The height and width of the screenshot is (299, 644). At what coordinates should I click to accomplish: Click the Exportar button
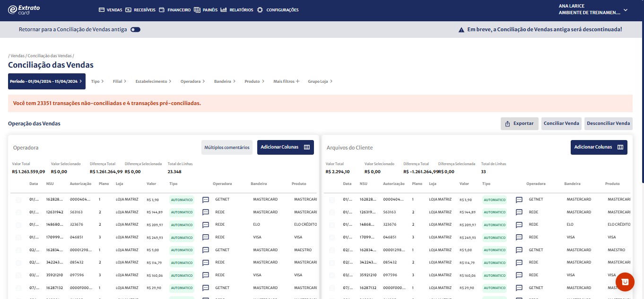(x=519, y=123)
